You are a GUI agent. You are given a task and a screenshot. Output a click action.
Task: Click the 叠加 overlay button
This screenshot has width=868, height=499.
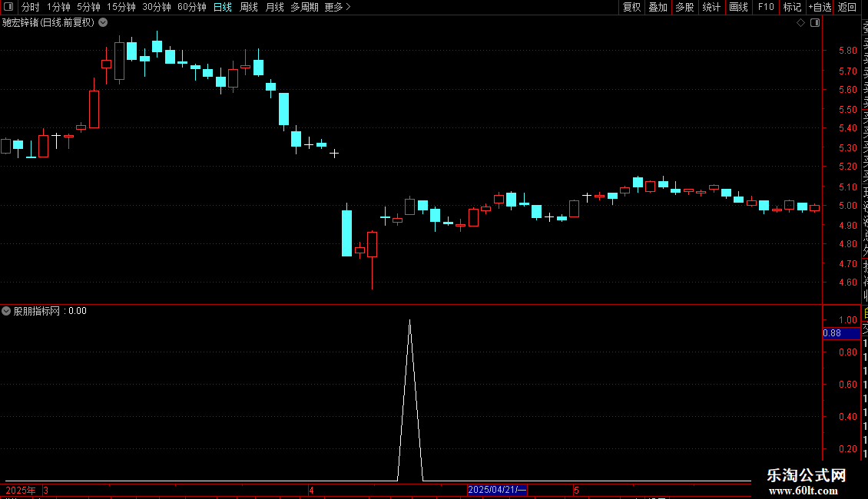(658, 7)
